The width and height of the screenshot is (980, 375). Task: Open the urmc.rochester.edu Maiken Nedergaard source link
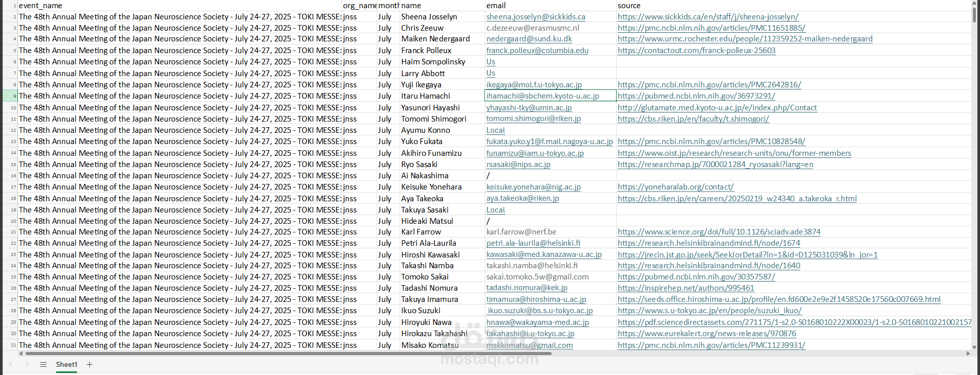click(745, 39)
